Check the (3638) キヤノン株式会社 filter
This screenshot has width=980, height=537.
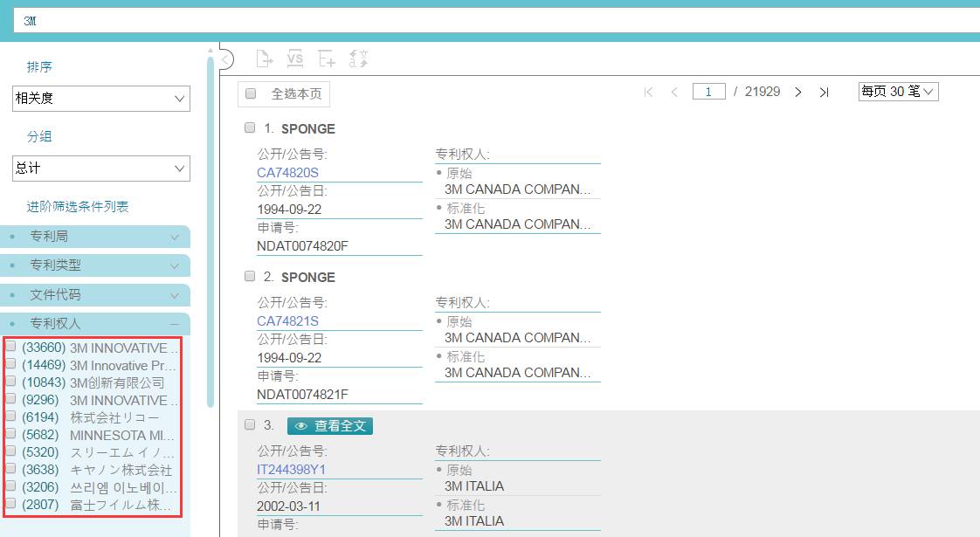pos(10,468)
